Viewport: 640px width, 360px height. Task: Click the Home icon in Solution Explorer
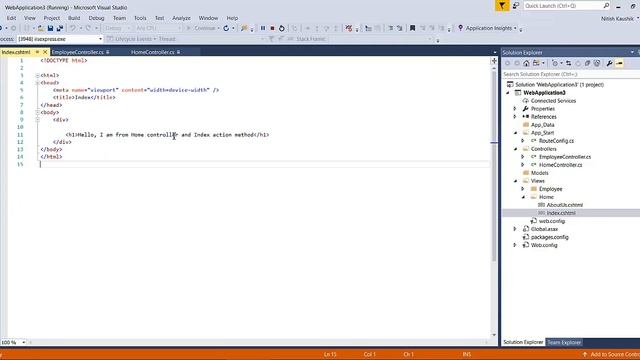pyautogui.click(x=527, y=63)
